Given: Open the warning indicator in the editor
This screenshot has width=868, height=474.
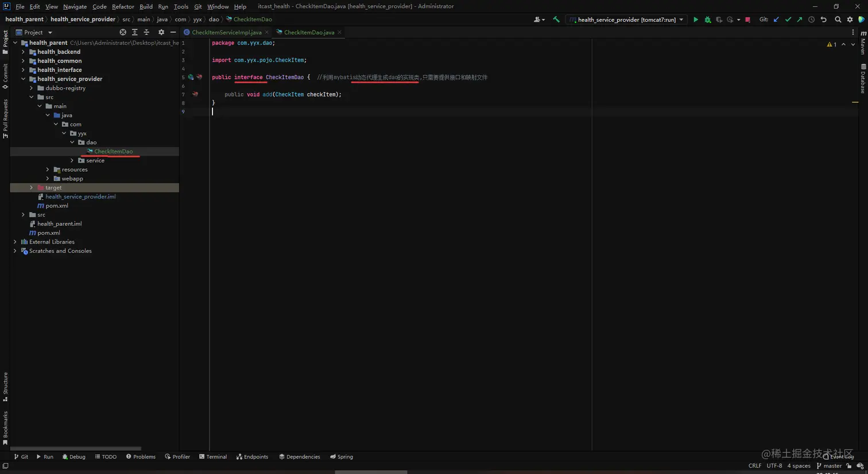Looking at the screenshot, I should pyautogui.click(x=831, y=44).
